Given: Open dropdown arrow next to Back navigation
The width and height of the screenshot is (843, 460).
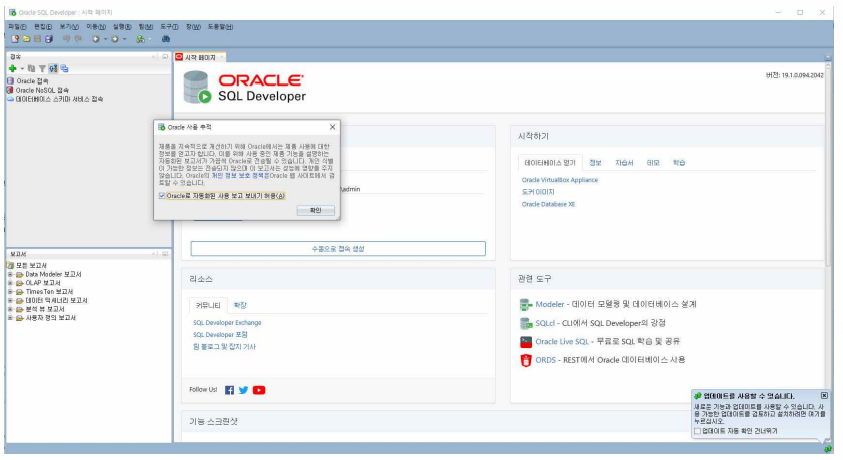Looking at the screenshot, I should (105, 39).
